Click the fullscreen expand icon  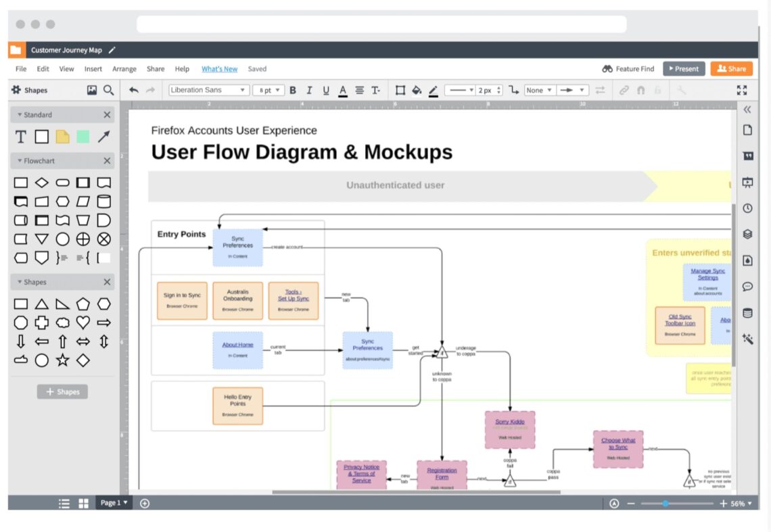(742, 90)
